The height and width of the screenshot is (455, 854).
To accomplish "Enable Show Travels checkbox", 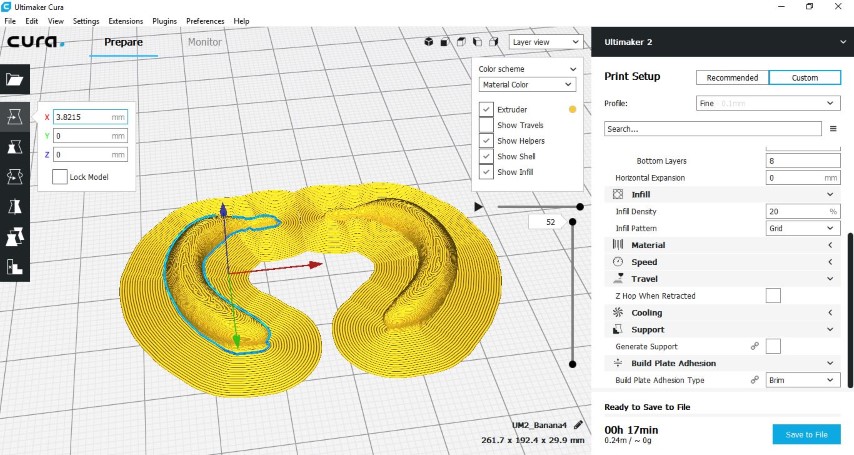I will click(x=486, y=125).
